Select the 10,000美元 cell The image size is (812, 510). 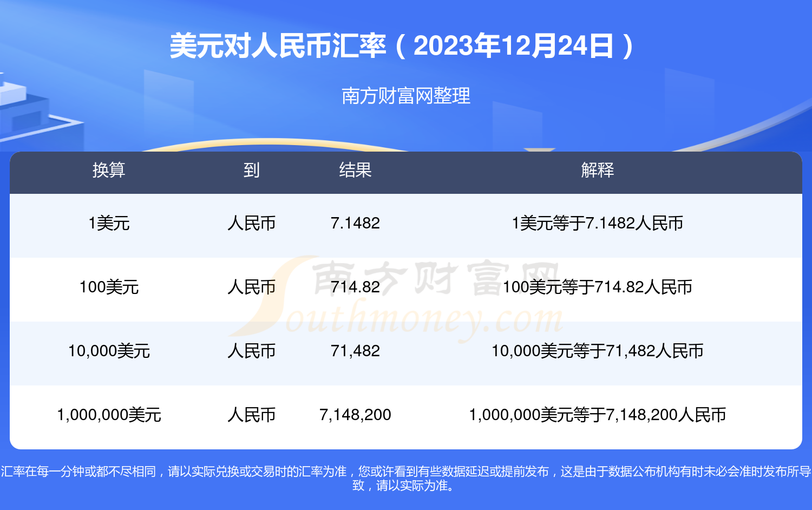109,351
